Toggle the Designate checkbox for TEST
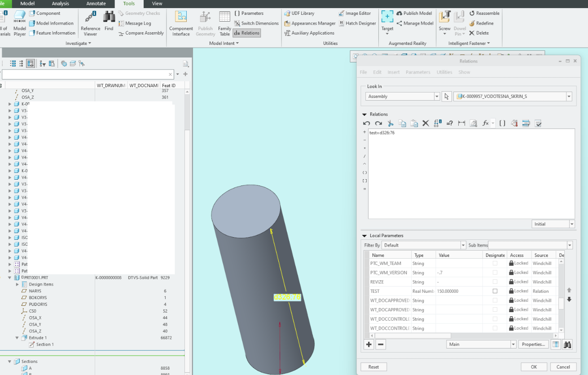This screenshot has width=588, height=375. [x=495, y=291]
